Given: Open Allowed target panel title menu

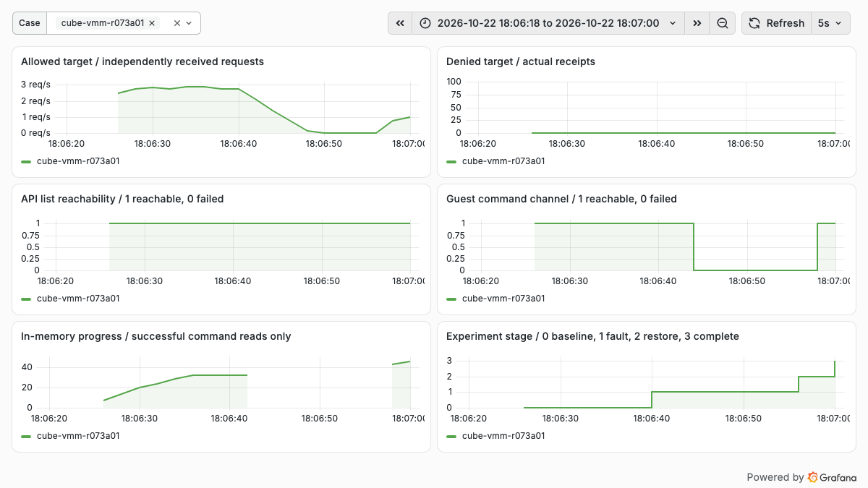Looking at the screenshot, I should (142, 61).
